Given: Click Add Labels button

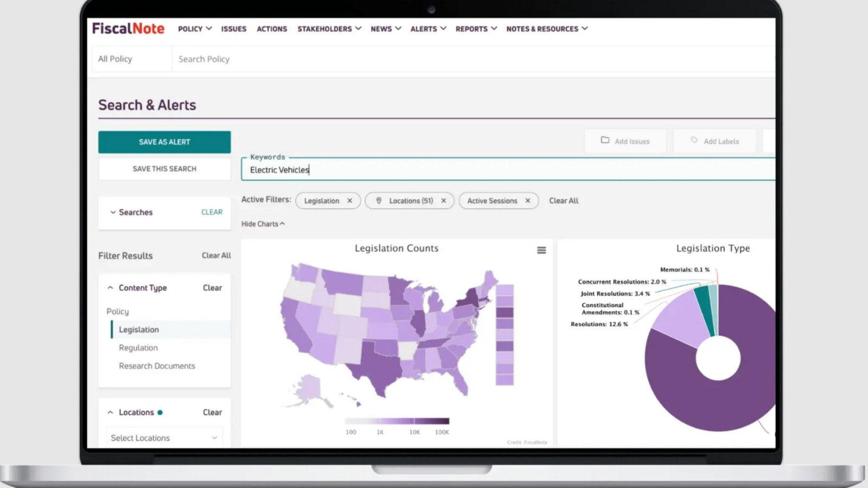Looking at the screenshot, I should click(714, 141).
